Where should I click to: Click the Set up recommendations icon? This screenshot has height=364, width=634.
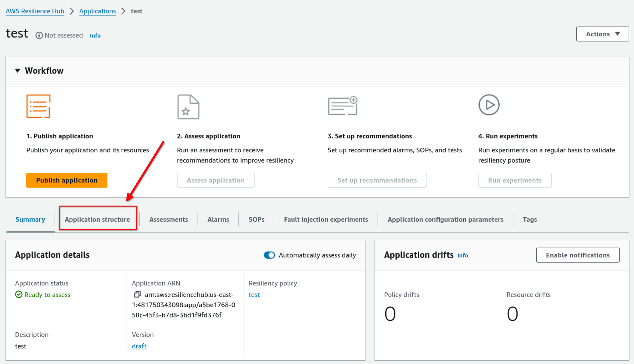point(343,106)
